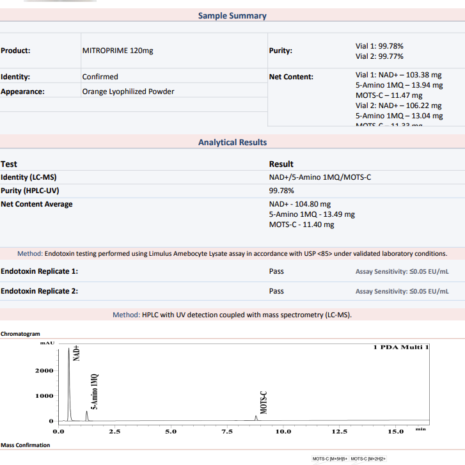Click the 99.78% purity result
The image size is (465, 465).
281,191
